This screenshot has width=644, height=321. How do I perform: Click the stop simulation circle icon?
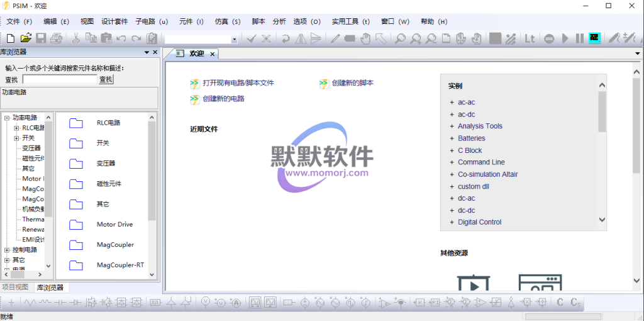tap(549, 38)
